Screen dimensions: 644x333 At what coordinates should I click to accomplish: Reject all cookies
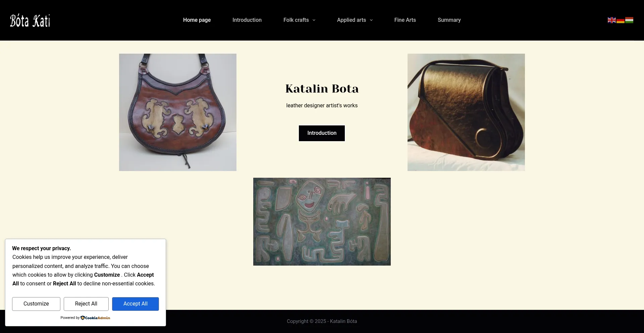(86, 304)
